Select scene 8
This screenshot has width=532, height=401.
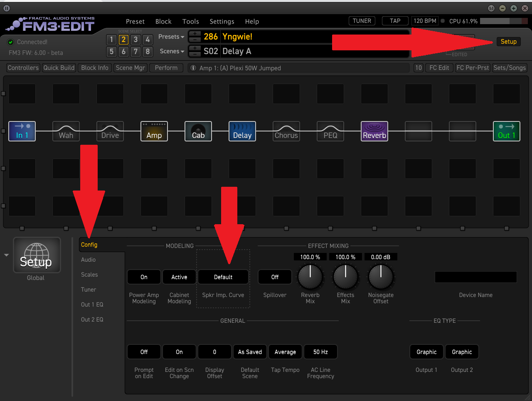148,52
